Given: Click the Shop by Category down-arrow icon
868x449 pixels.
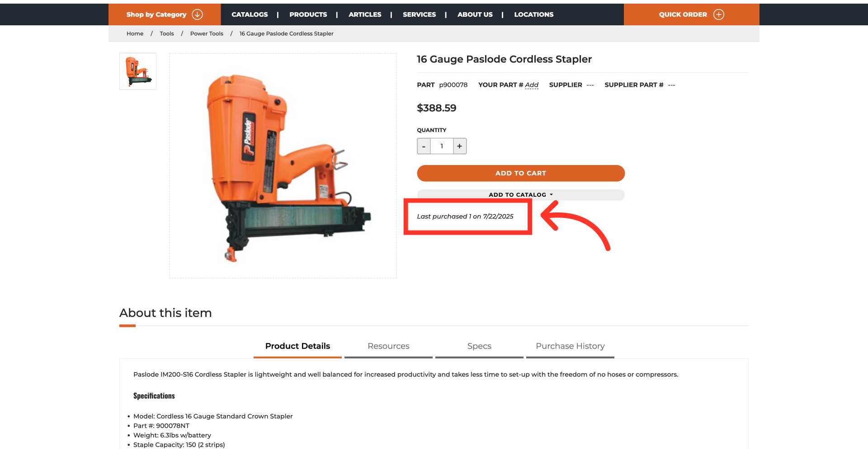Looking at the screenshot, I should (x=197, y=14).
